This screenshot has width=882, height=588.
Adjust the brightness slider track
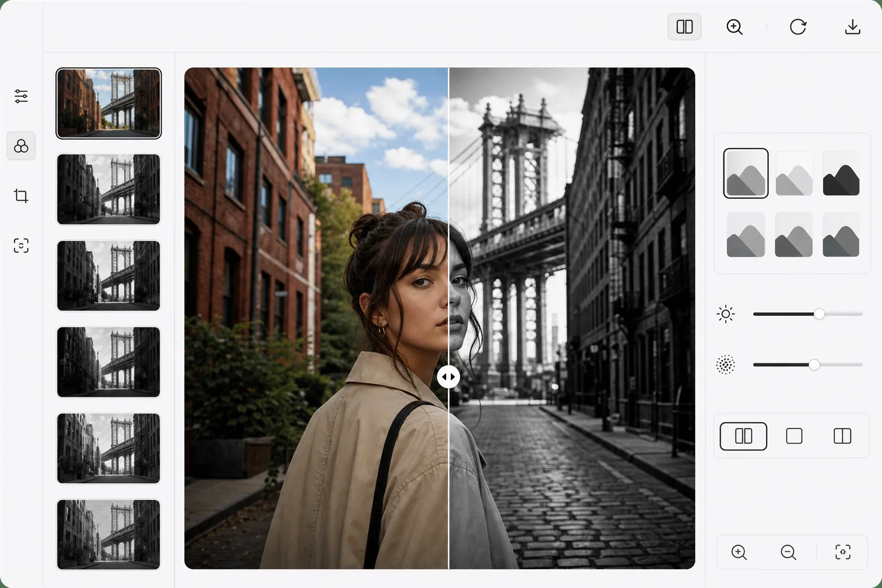point(808,314)
